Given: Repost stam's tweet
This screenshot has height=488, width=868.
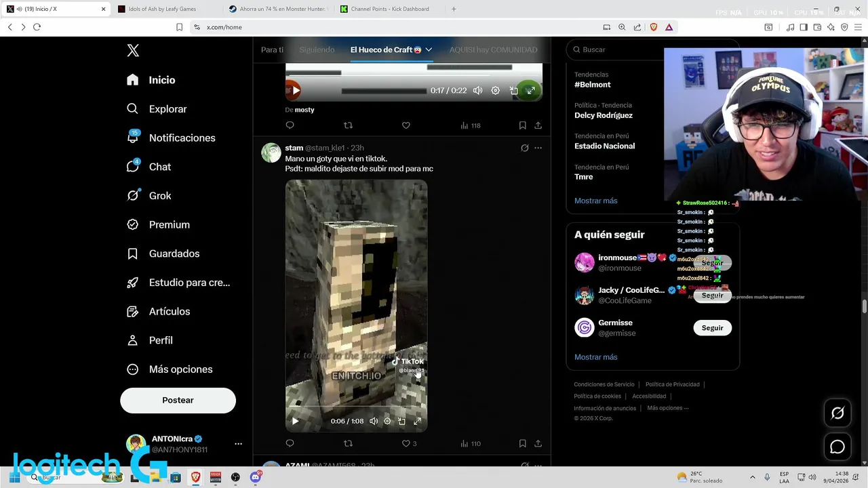Looking at the screenshot, I should coord(348,443).
